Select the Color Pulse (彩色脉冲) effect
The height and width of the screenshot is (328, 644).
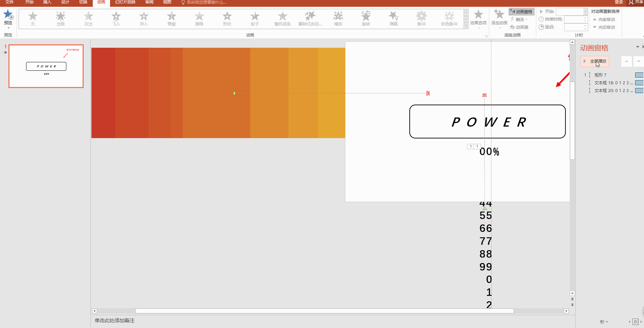(449, 18)
